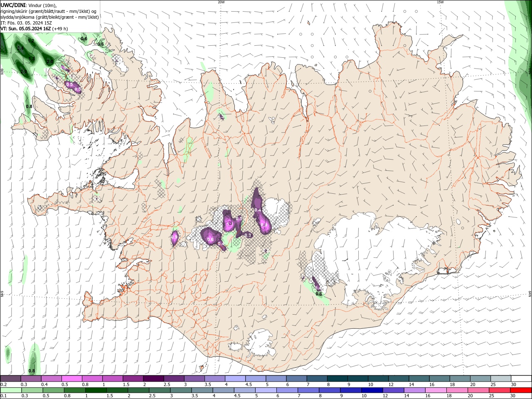Screen dimensions: 532x399
Task: Pick the light pink 16 swatch in the lower legend row
Action: [436, 390]
